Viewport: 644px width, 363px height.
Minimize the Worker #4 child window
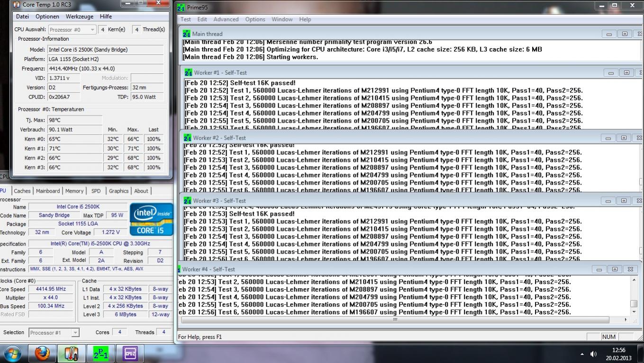click(599, 269)
